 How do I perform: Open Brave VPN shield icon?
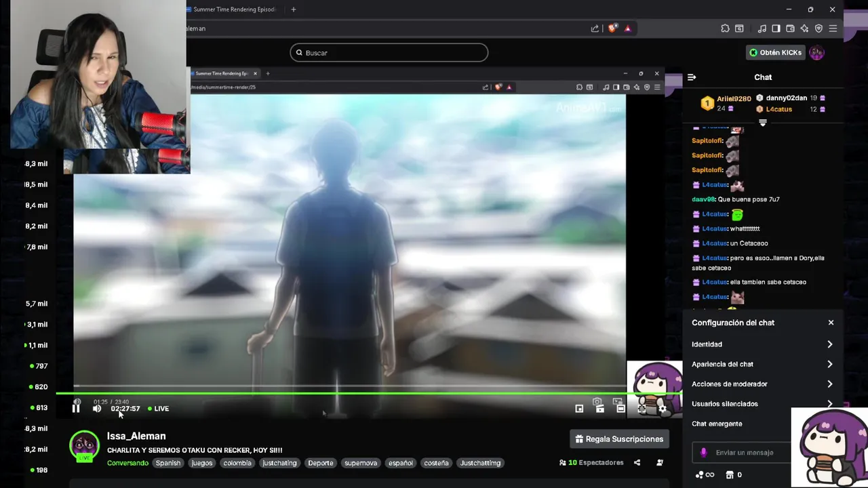click(x=818, y=28)
